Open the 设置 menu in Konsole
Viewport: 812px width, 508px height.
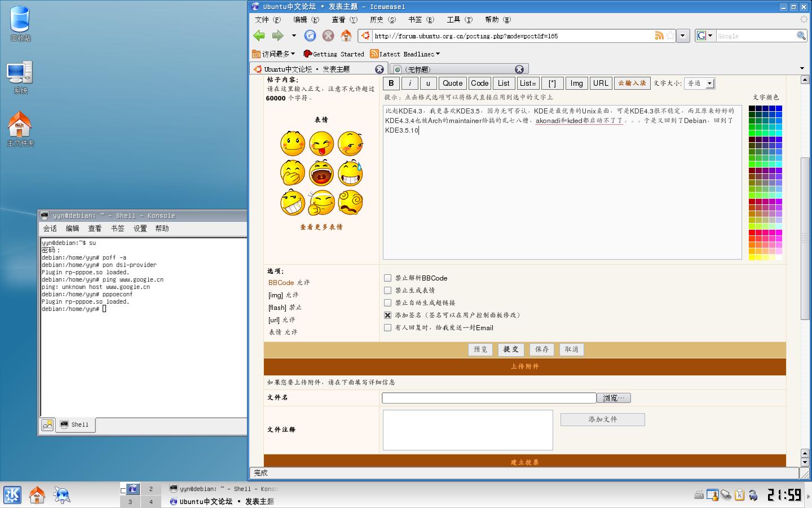[x=140, y=229]
